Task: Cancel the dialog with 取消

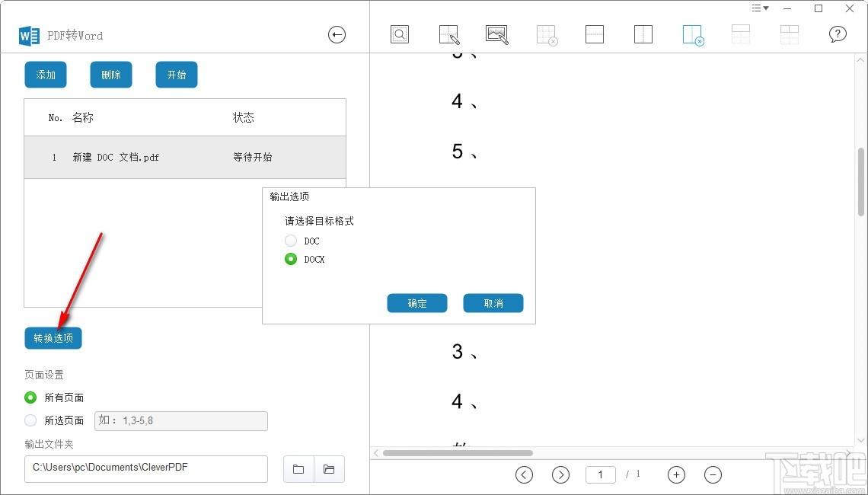Action: pyautogui.click(x=493, y=303)
